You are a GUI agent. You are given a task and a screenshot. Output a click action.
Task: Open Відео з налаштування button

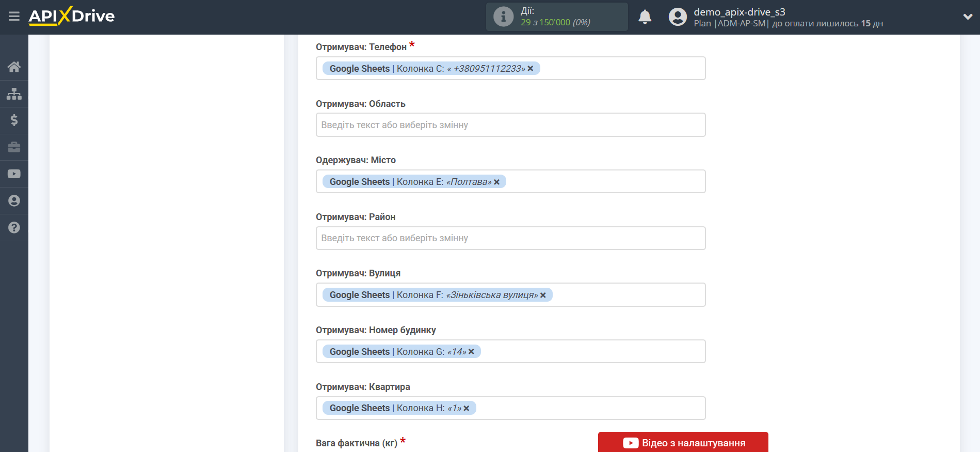pyautogui.click(x=683, y=443)
